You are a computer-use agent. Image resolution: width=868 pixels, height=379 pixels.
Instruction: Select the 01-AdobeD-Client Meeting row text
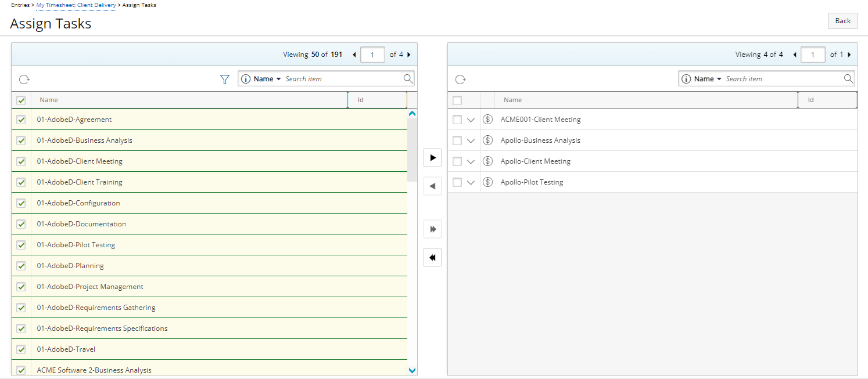tap(80, 161)
